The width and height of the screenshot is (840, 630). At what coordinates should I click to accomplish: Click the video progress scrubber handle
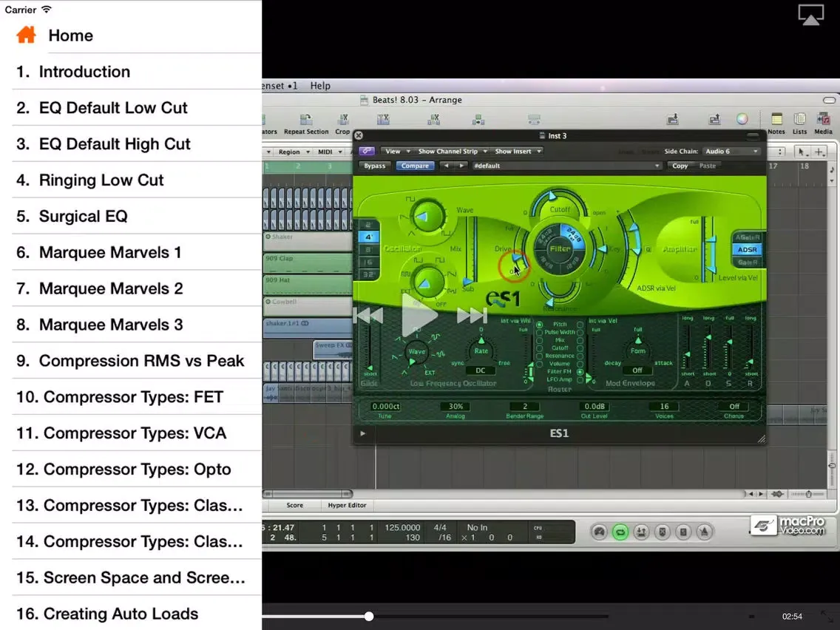[369, 616]
